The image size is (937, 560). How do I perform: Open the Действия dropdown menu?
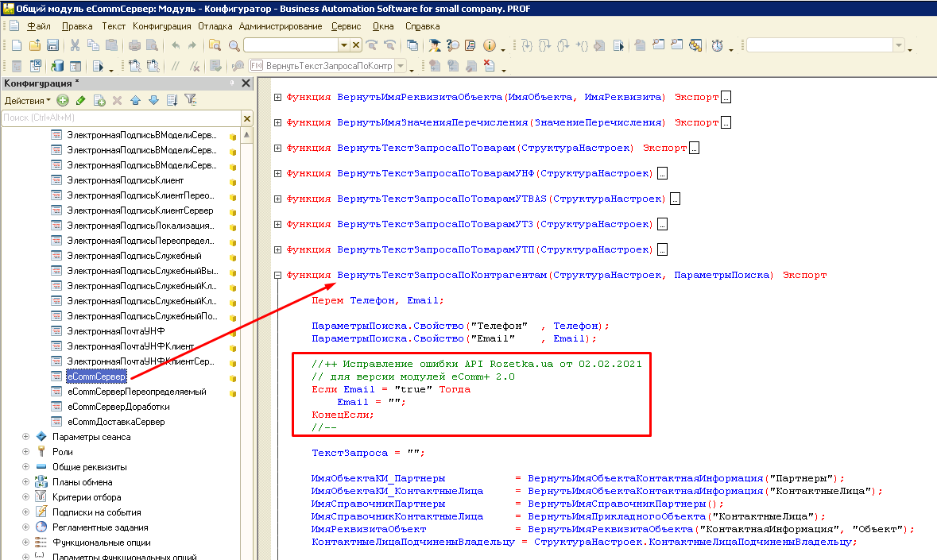[27, 100]
